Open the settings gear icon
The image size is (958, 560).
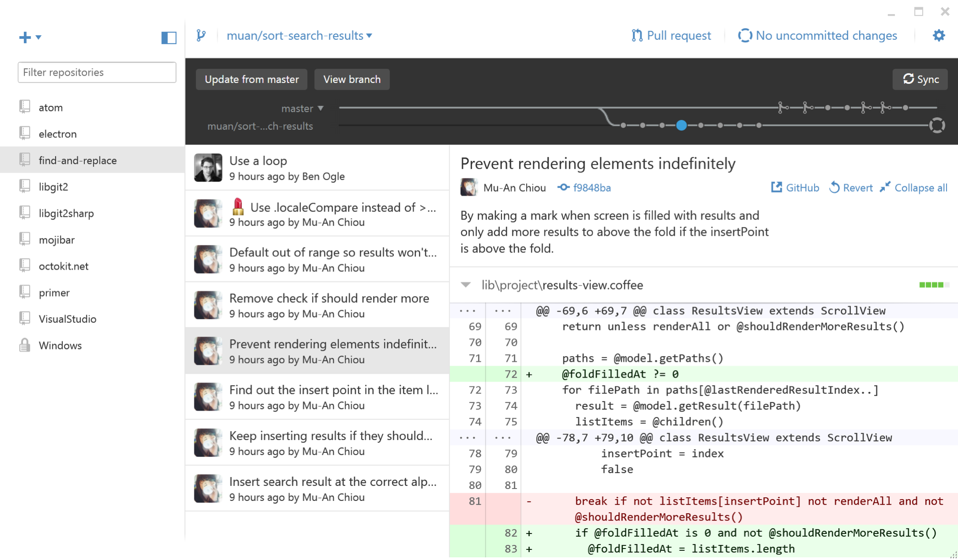coord(938,35)
